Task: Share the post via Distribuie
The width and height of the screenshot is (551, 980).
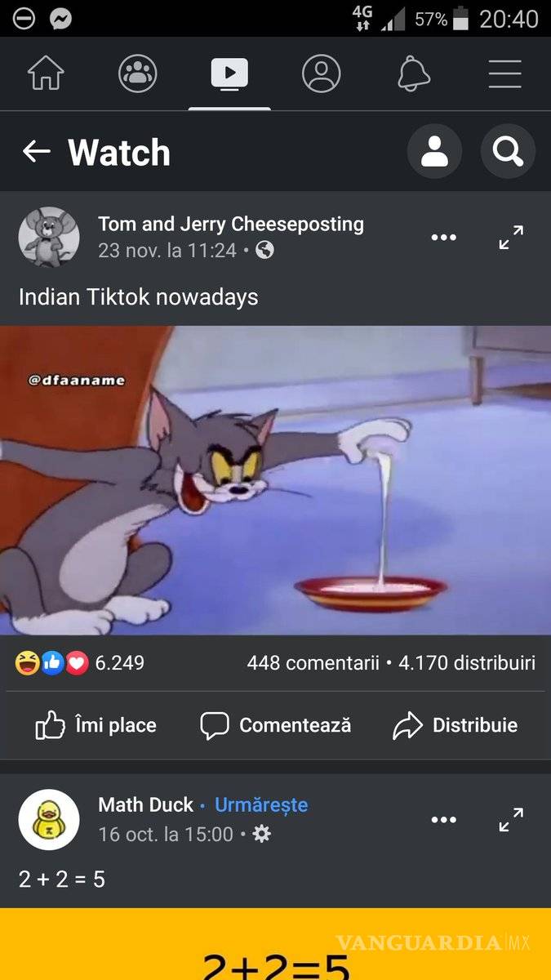Action: pos(455,725)
